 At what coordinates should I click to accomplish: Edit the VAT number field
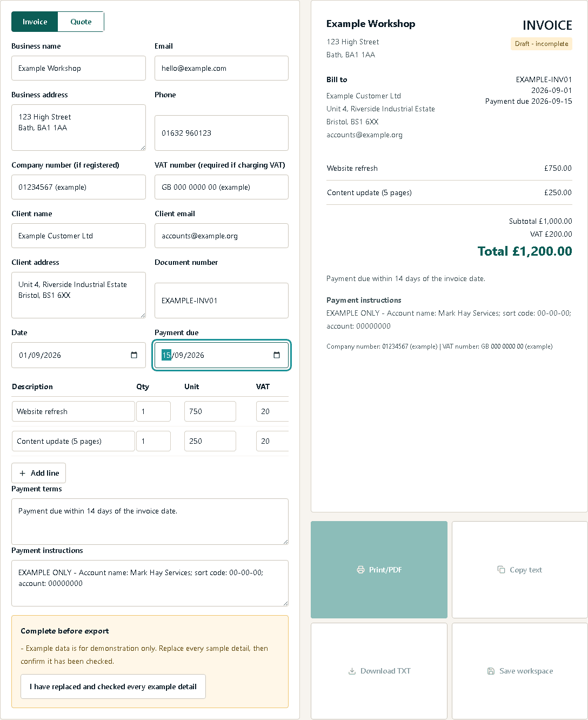point(222,187)
